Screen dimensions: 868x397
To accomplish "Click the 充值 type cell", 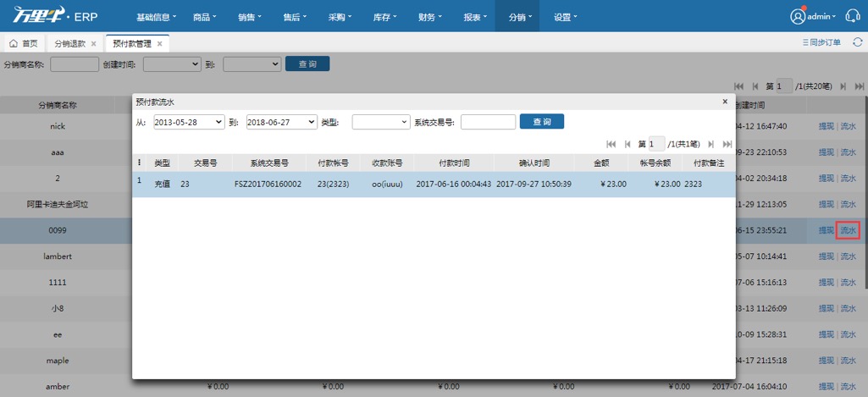I will (x=163, y=185).
